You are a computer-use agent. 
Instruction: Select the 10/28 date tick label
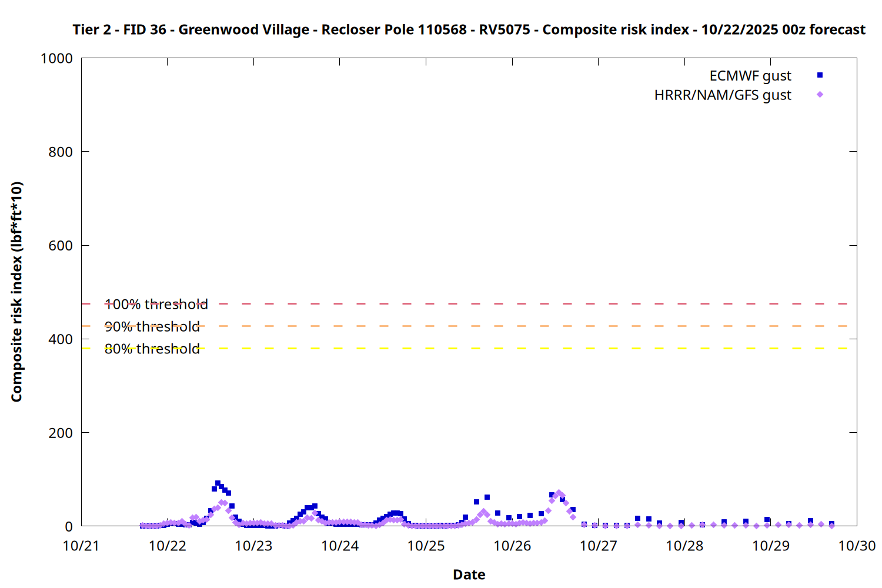[x=684, y=546]
